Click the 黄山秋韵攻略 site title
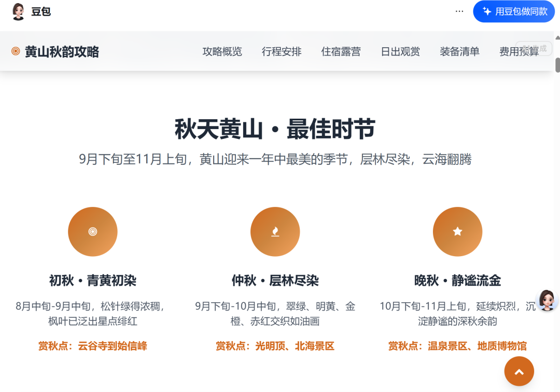Image resolution: width=560 pixels, height=392 pixels. (62, 51)
